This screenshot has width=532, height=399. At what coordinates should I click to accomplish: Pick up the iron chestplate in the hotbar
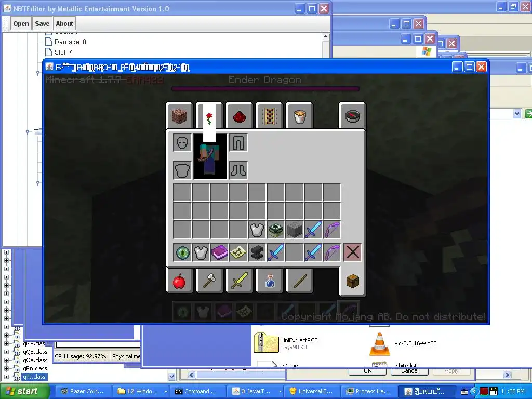pos(201,252)
